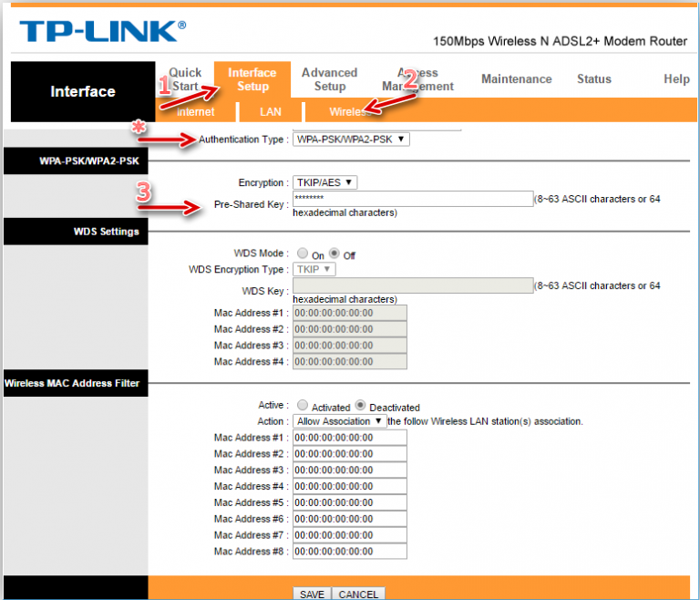The width and height of the screenshot is (700, 600).
Task: Select the Wireless sub-tab
Action: click(350, 111)
